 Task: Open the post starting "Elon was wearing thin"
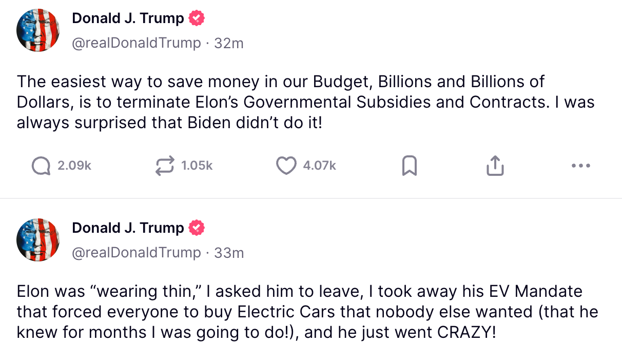click(x=307, y=312)
